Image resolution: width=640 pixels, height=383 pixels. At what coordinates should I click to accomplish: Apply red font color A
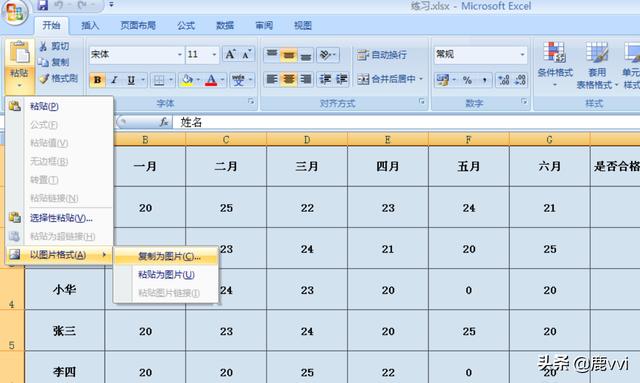[x=211, y=80]
